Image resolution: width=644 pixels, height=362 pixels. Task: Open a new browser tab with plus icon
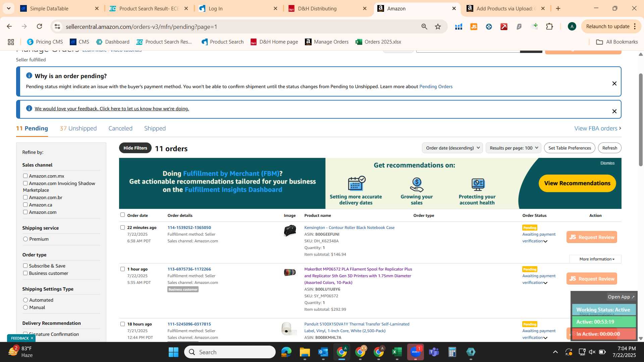click(558, 8)
